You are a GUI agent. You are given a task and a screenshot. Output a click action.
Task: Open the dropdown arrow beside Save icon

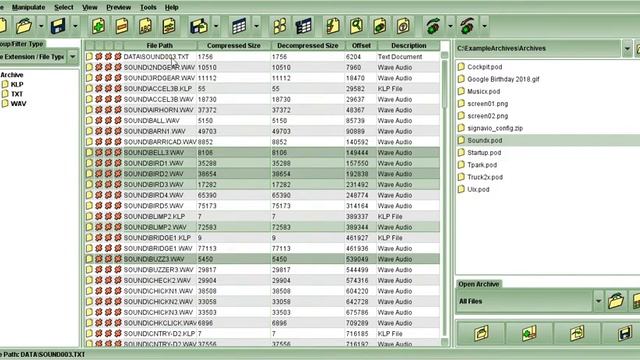click(x=75, y=26)
